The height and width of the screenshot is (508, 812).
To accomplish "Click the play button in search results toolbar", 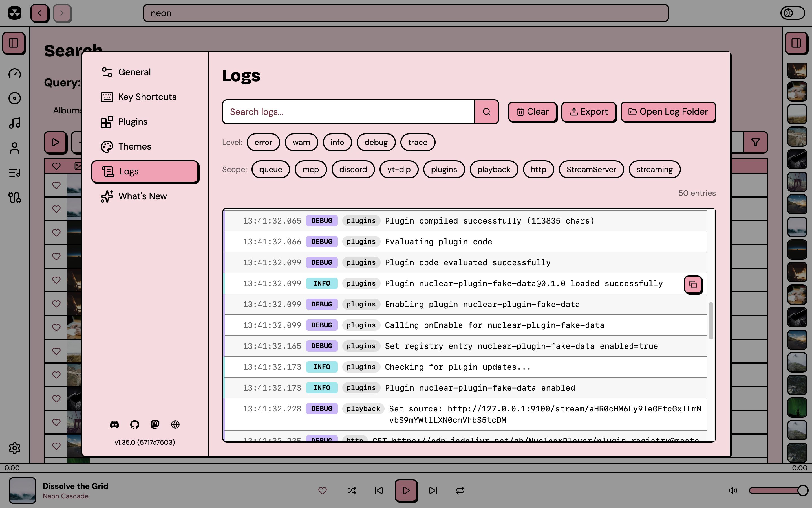I will 55,143.
